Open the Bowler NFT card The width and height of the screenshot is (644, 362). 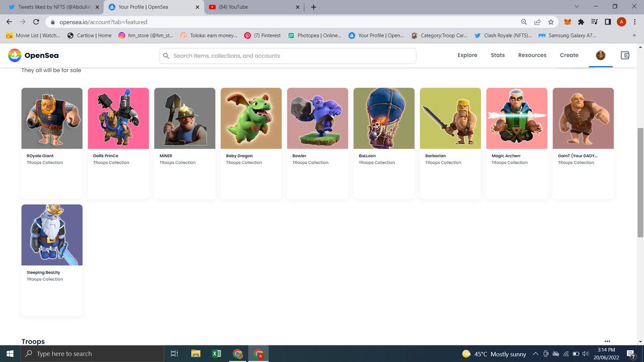[318, 144]
